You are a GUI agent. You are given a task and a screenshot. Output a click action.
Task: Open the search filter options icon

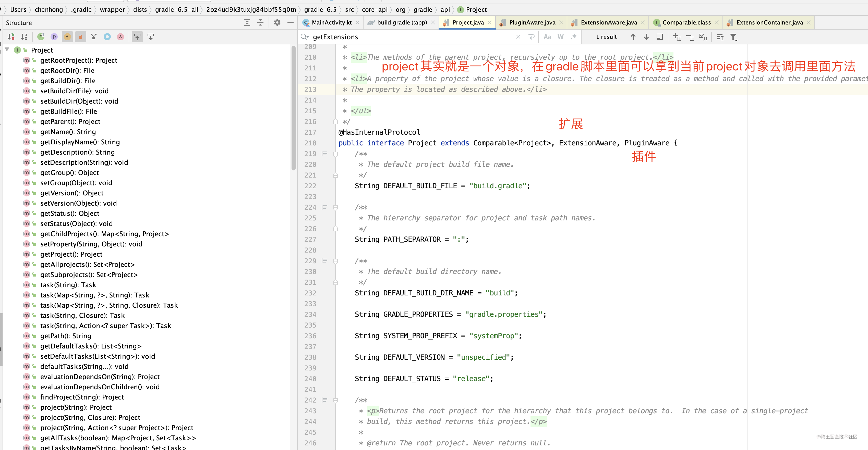733,37
